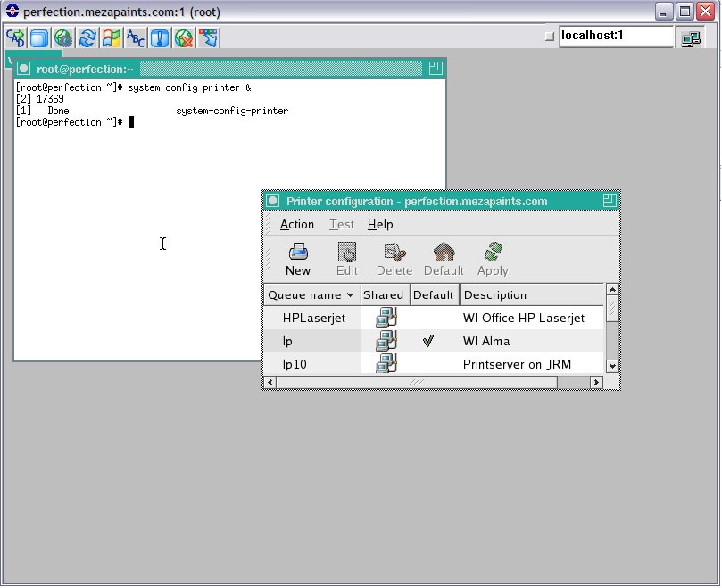The image size is (722, 588).
Task: Click the 'WI Alma' description
Action: pyautogui.click(x=486, y=341)
